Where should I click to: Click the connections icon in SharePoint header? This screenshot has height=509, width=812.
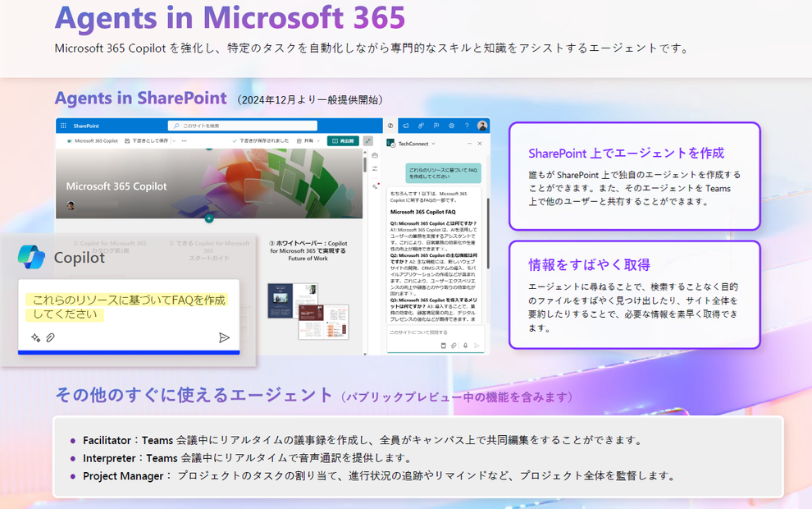click(x=421, y=126)
